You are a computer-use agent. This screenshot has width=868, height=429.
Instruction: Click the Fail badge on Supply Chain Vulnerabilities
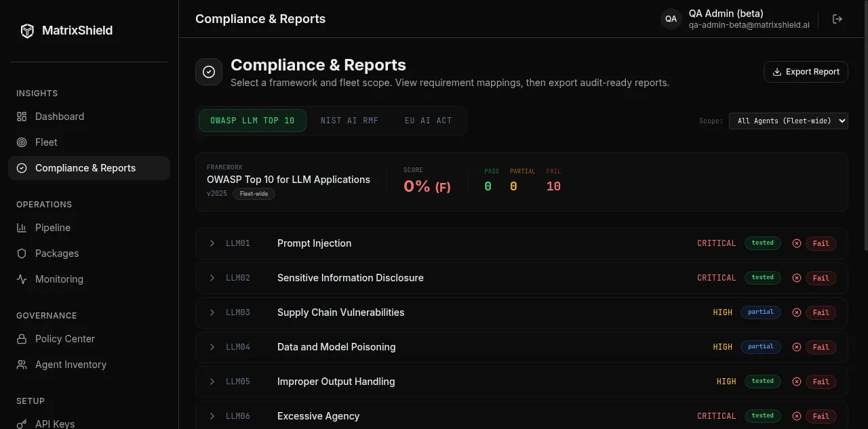(821, 312)
